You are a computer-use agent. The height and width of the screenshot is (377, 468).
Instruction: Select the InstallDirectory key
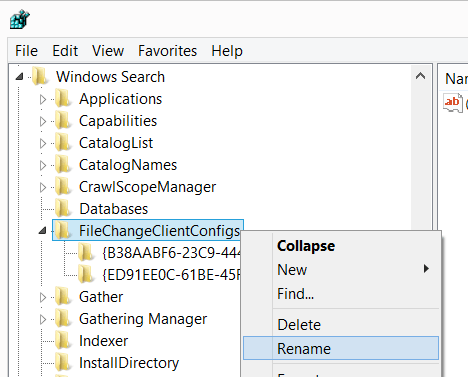pos(129,363)
